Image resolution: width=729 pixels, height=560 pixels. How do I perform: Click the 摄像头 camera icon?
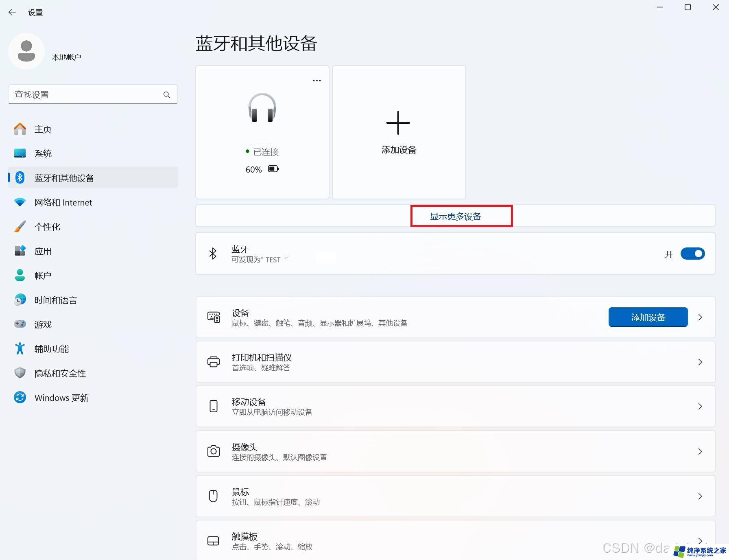click(214, 451)
